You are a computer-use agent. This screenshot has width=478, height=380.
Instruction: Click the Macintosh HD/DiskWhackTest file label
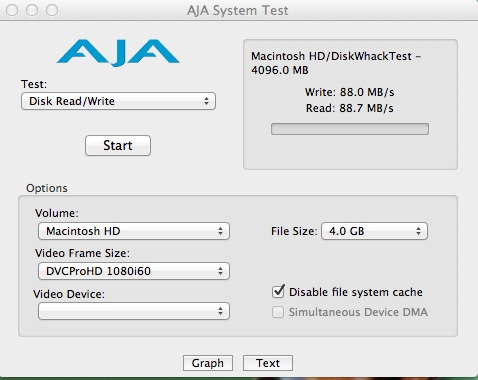click(336, 63)
